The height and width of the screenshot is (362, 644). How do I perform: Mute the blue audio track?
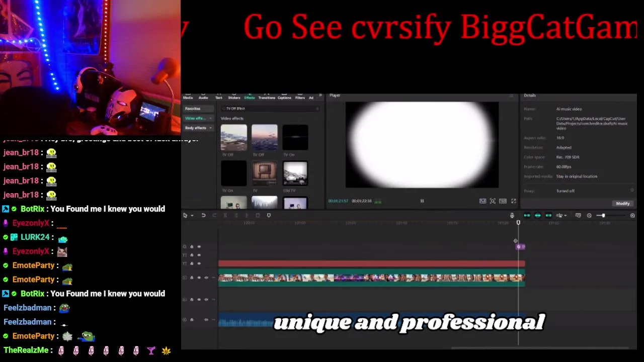(206, 320)
